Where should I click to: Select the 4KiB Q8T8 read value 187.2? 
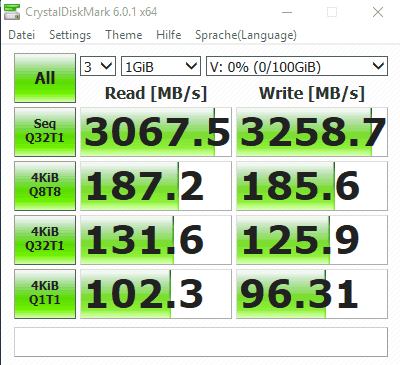point(156,186)
